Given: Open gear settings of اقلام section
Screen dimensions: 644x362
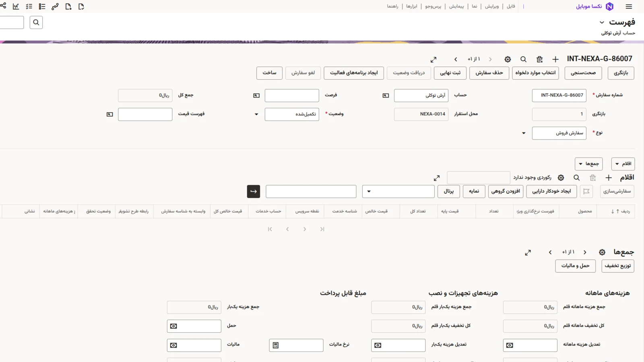Looking at the screenshot, I should (561, 178).
